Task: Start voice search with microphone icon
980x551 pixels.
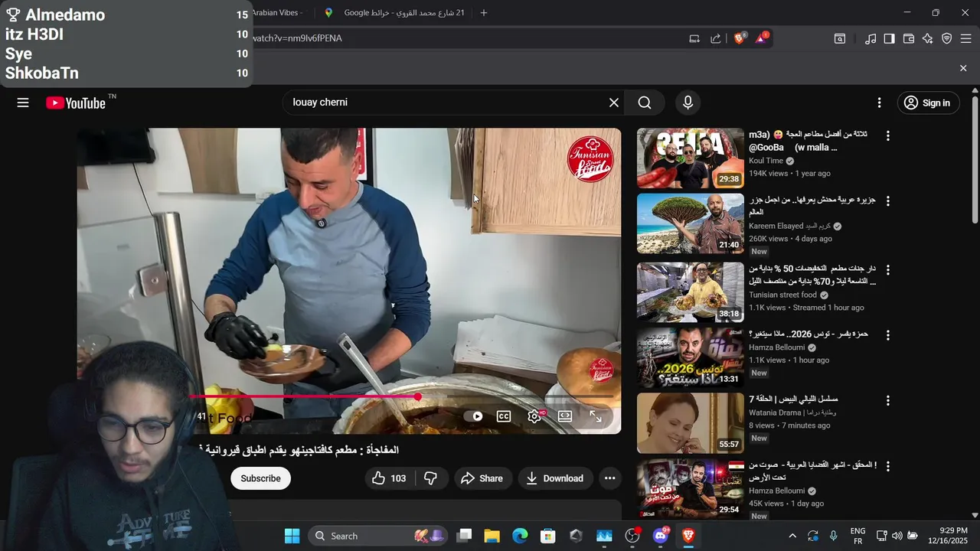Action: click(x=688, y=103)
